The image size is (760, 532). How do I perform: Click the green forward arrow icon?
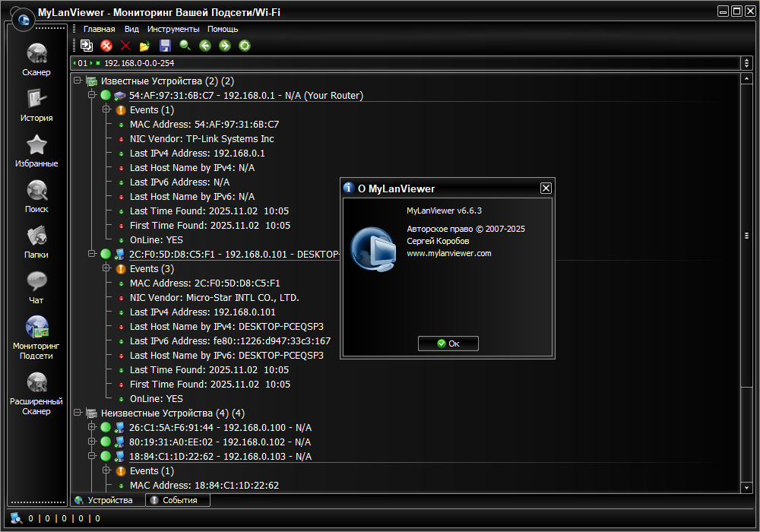tap(225, 46)
